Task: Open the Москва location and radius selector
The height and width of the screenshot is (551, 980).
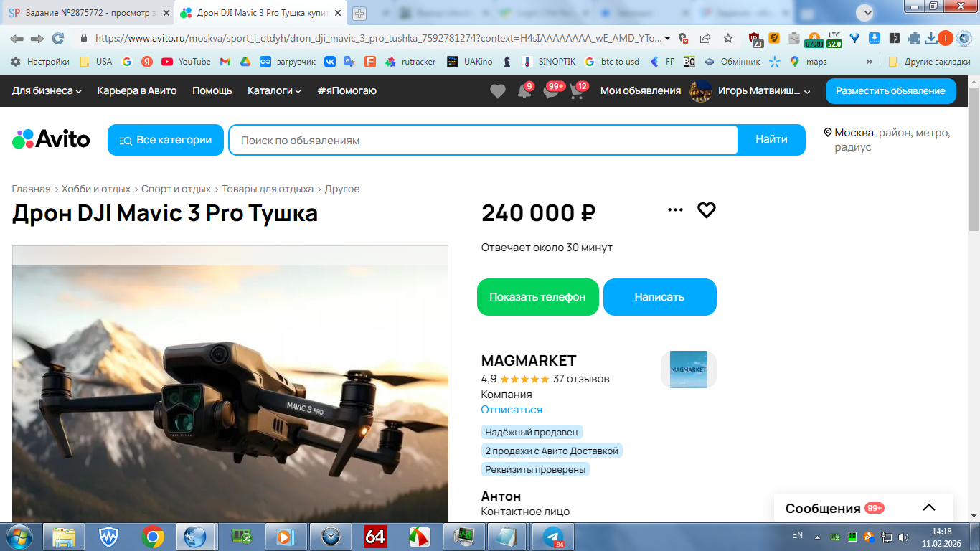Action: tap(887, 140)
